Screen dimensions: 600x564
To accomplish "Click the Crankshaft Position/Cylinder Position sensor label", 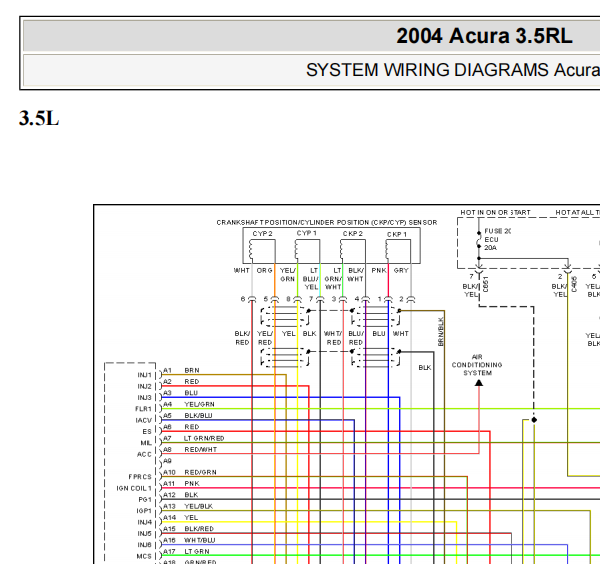I will coord(327,222).
